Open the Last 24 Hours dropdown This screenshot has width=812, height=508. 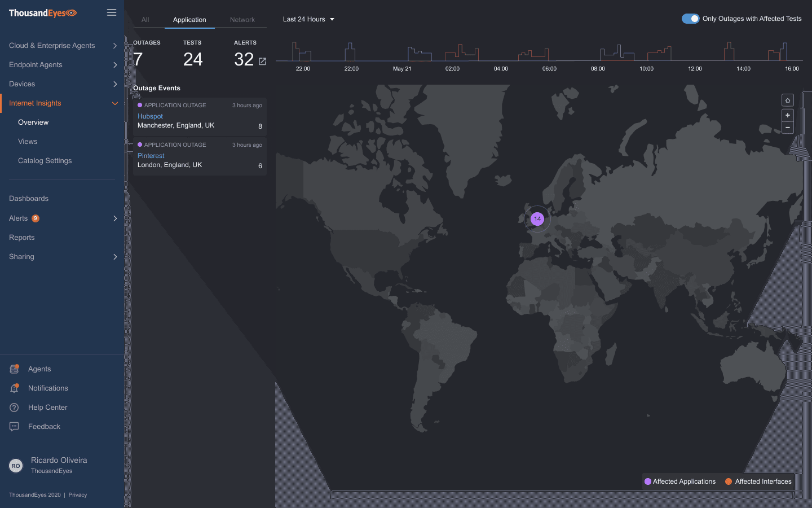pyautogui.click(x=308, y=19)
